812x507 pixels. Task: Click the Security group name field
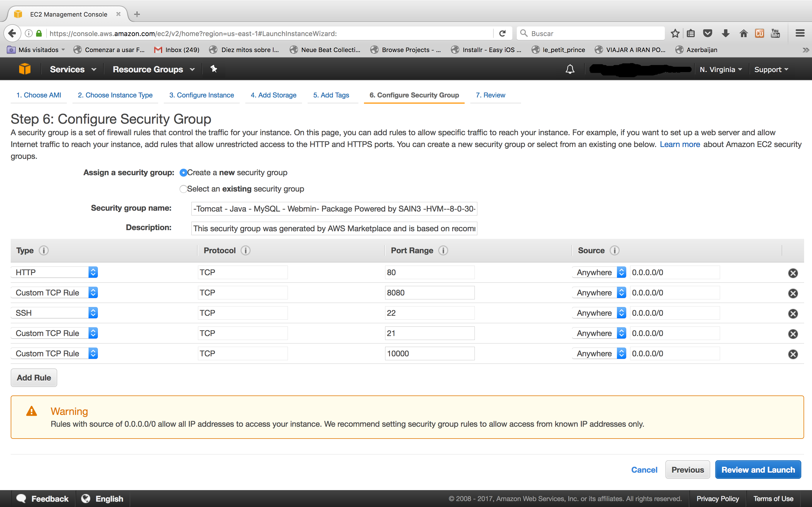click(334, 209)
